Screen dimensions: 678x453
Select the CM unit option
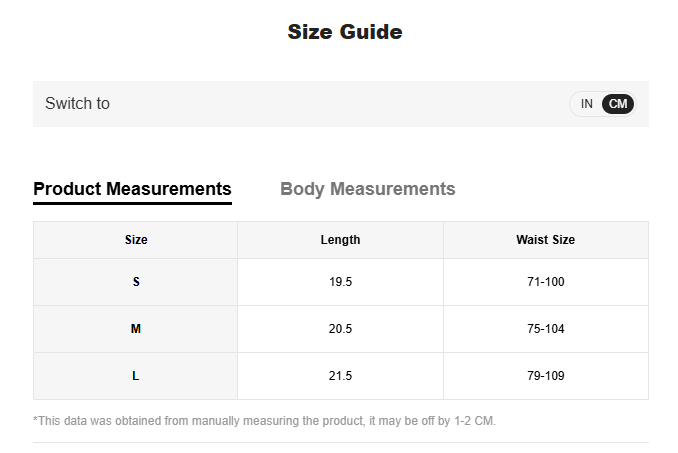[618, 104]
